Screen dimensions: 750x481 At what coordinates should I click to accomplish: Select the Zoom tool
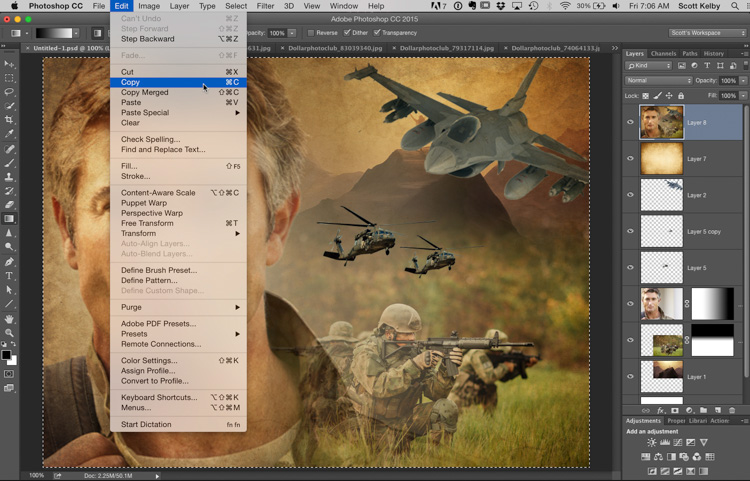pos(9,332)
